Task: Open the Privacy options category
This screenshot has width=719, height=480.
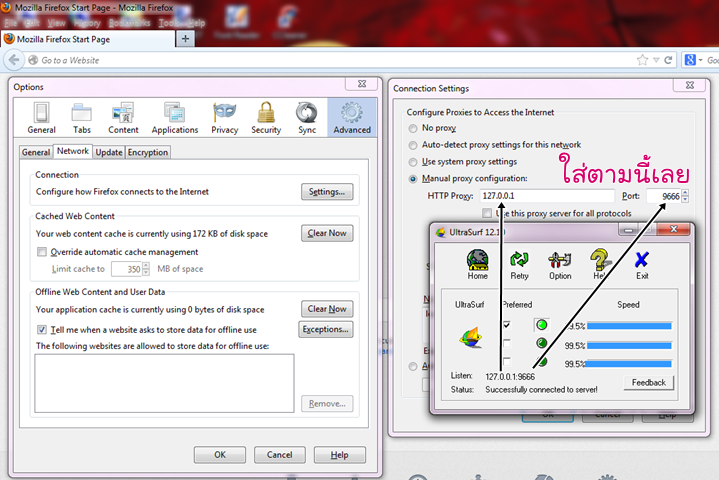Action: point(224,118)
